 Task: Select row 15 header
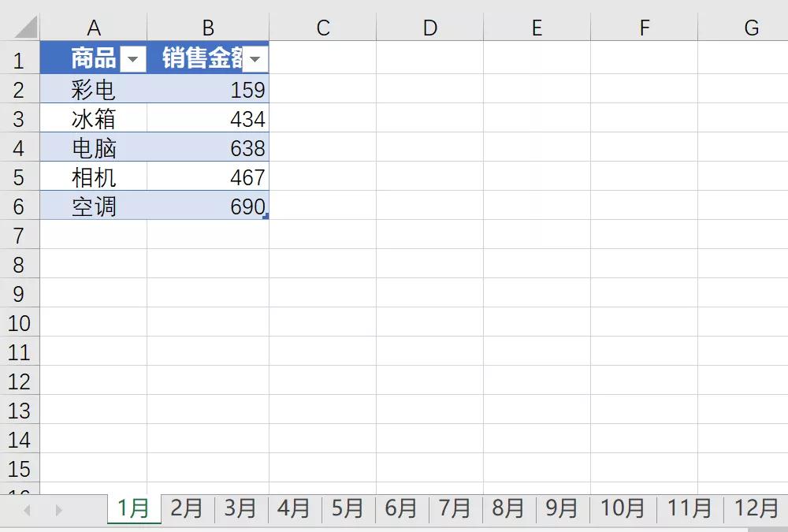point(19,469)
